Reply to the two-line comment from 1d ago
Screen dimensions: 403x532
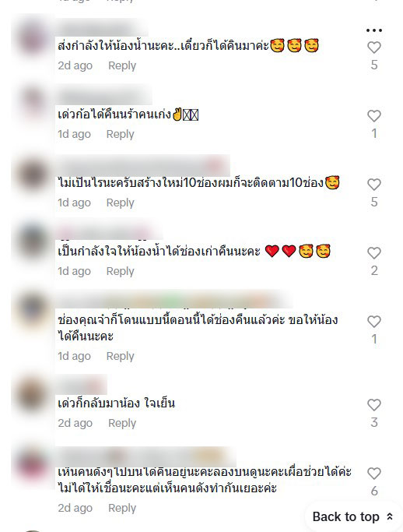[121, 356]
